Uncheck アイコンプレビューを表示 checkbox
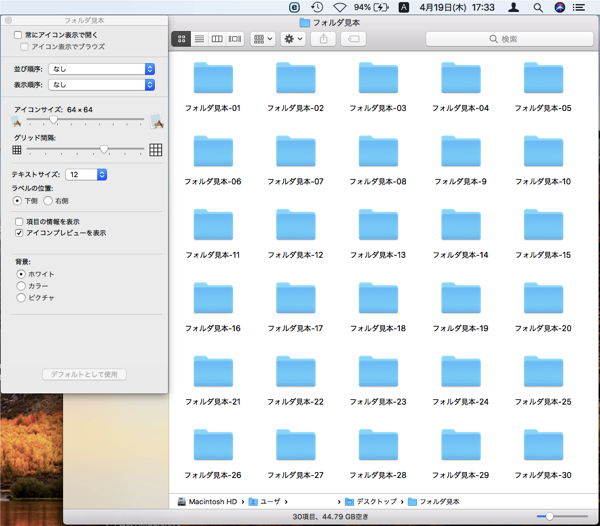 [19, 233]
